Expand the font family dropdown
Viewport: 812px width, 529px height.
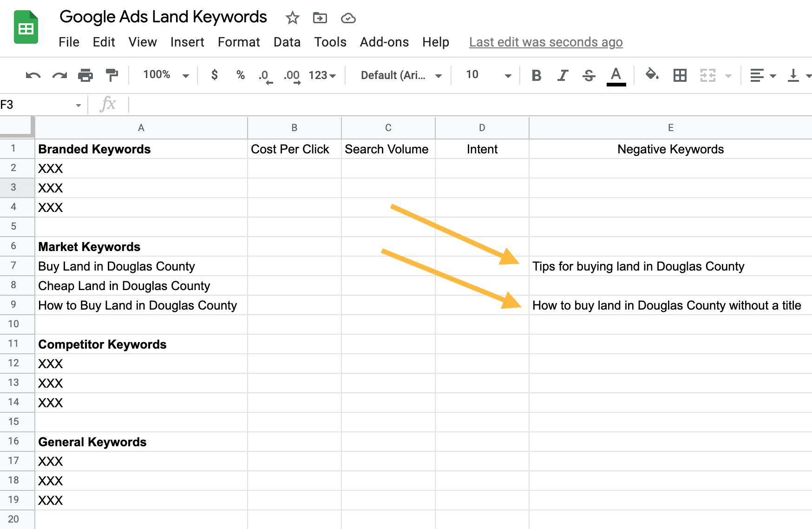(x=400, y=75)
